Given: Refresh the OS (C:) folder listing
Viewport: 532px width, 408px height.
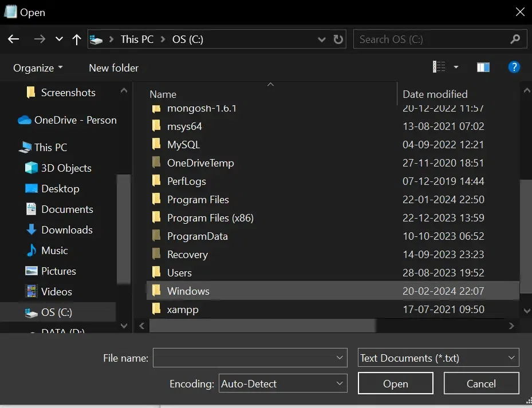Looking at the screenshot, I should (x=338, y=39).
